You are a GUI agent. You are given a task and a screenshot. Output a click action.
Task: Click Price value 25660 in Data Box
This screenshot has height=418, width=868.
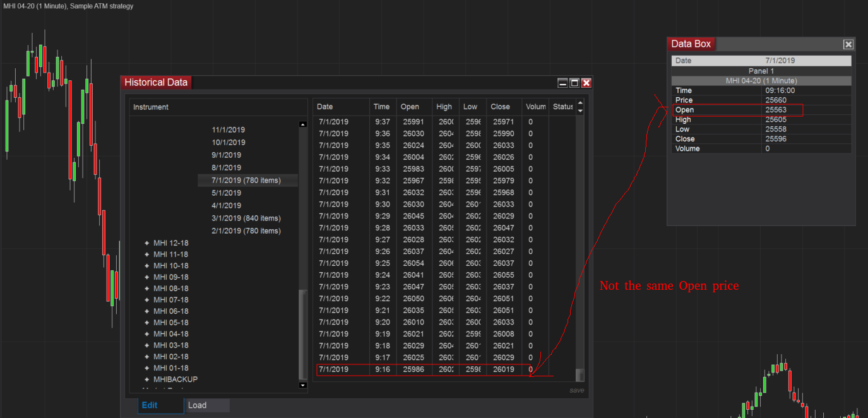[776, 100]
